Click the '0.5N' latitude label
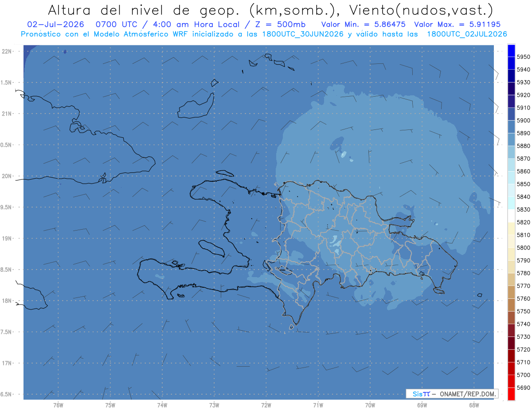Screen dimensions: 532x411 6,145
